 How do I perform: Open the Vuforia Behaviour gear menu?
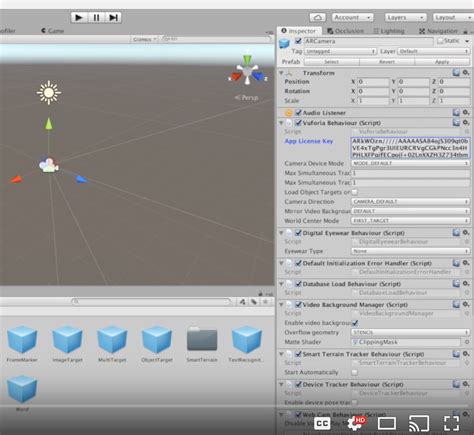[x=466, y=123]
